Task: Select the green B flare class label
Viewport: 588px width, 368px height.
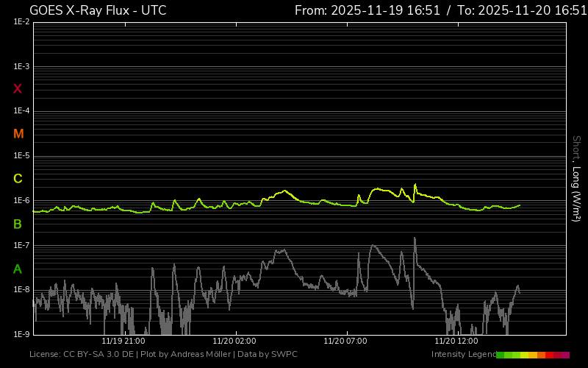Action: (x=18, y=224)
